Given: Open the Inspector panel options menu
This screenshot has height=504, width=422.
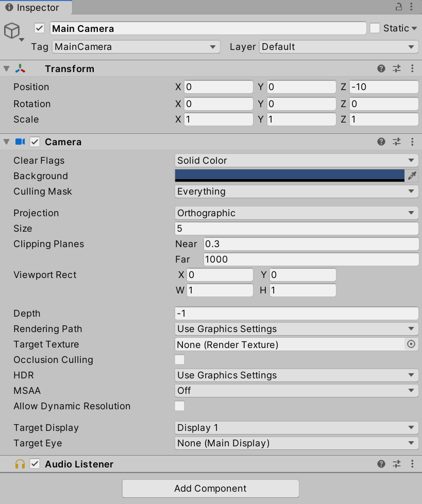Looking at the screenshot, I should tap(412, 7).
